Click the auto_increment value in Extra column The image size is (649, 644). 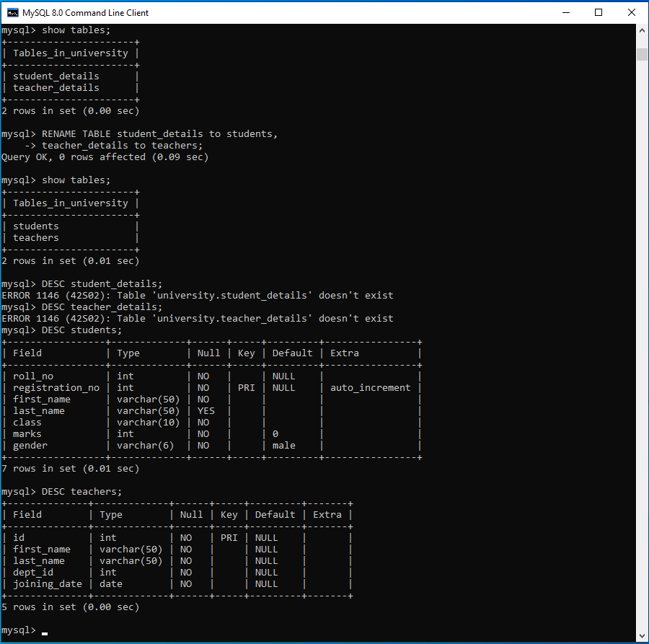[x=370, y=387]
